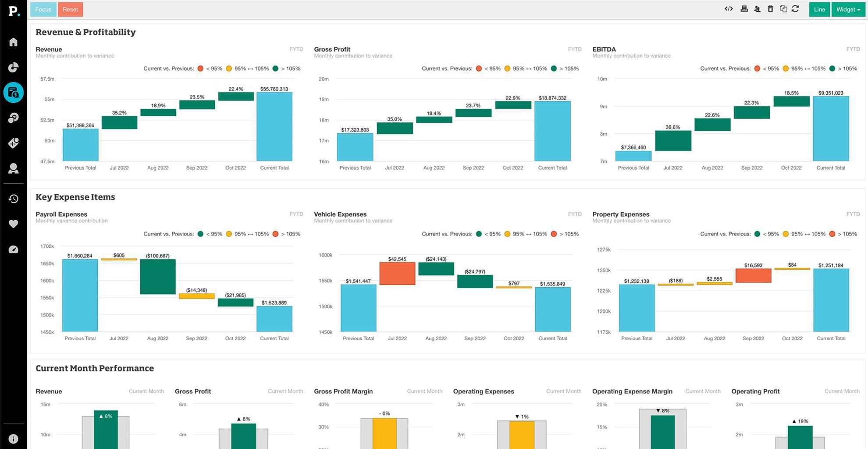
Task: Click the duplicate copy icon
Action: [x=783, y=9]
